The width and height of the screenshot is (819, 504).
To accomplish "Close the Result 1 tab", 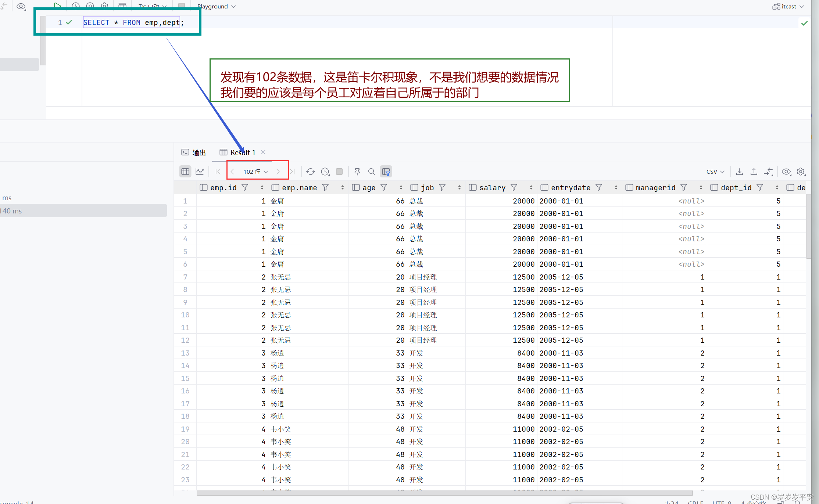I will (263, 152).
